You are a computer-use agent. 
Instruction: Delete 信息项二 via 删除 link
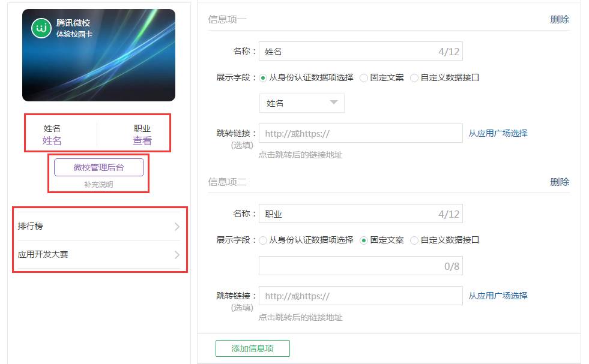[x=560, y=182]
